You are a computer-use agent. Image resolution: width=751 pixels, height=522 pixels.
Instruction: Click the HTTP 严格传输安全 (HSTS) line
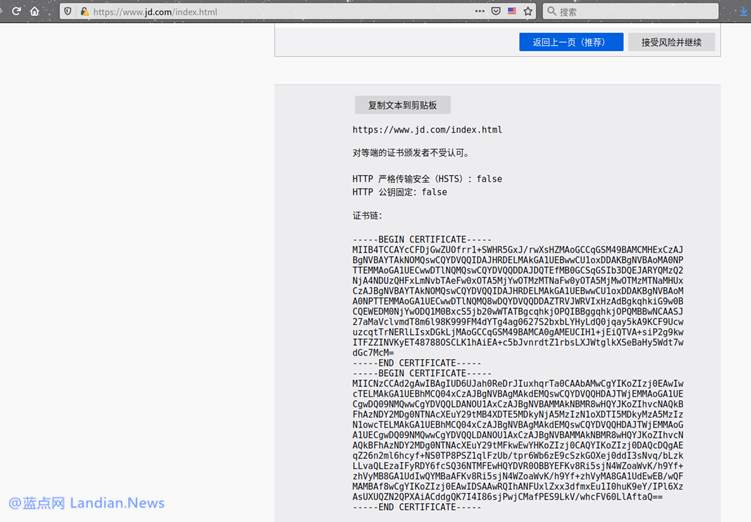click(x=427, y=179)
